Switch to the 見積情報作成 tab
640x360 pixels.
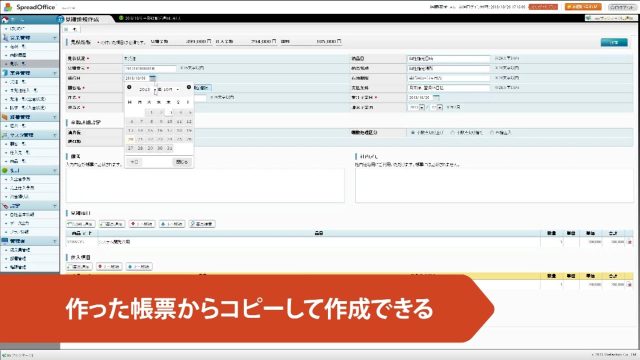[82, 19]
